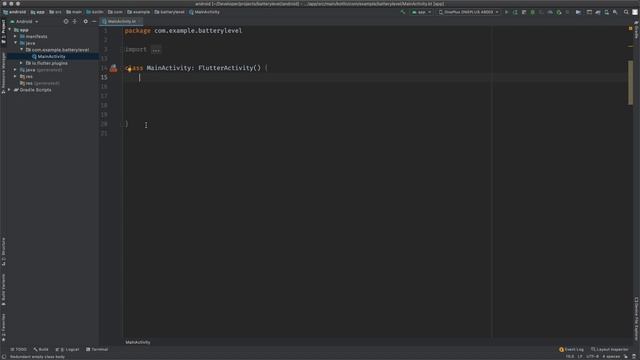640x360 pixels.
Task: Expand Gradle Scripts node
Action: pos(10,90)
